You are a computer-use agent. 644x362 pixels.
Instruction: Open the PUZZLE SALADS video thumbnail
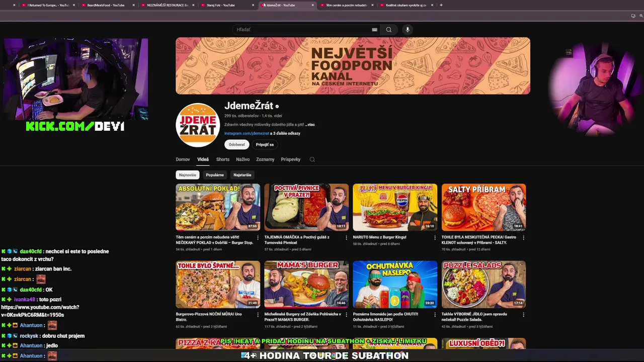pos(484,284)
